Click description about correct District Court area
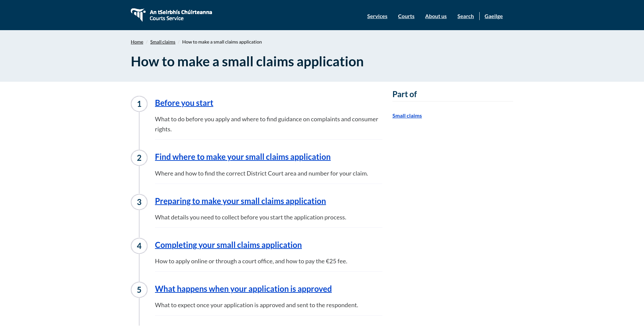This screenshot has width=644, height=335. coord(262,173)
